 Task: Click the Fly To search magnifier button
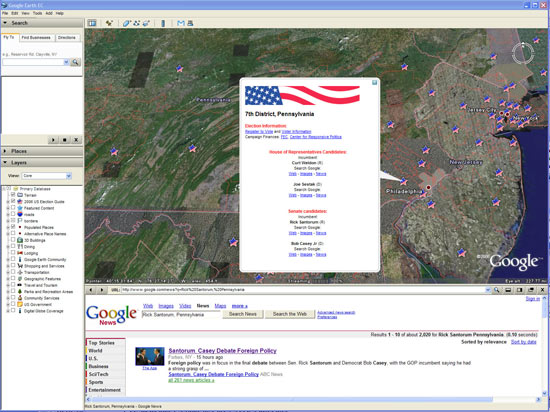coord(75,62)
